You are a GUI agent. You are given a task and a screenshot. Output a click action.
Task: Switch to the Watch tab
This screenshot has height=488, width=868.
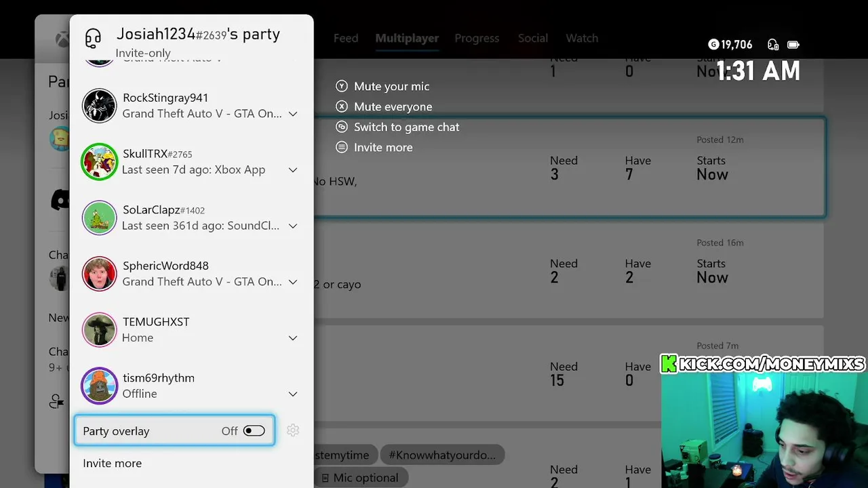pos(582,38)
